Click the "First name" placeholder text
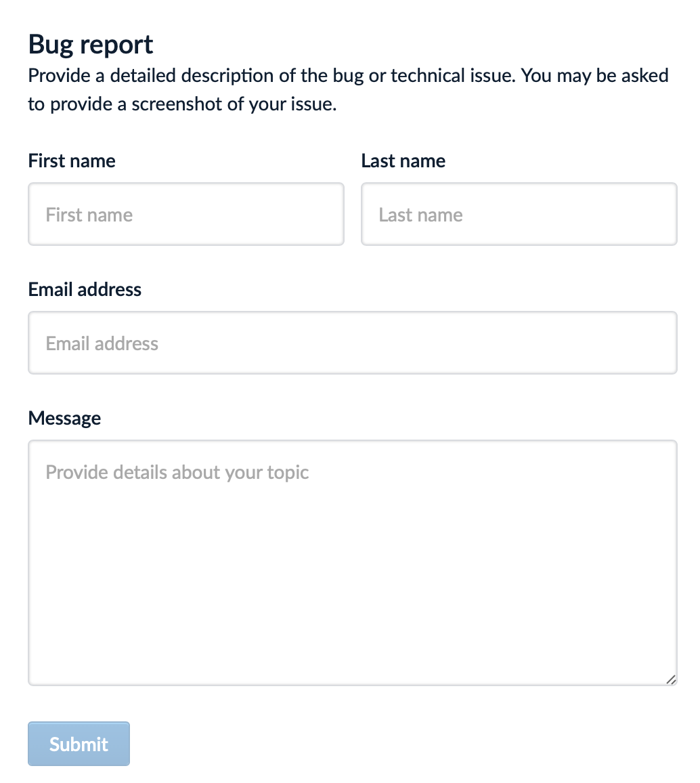The width and height of the screenshot is (700, 783). click(x=89, y=215)
